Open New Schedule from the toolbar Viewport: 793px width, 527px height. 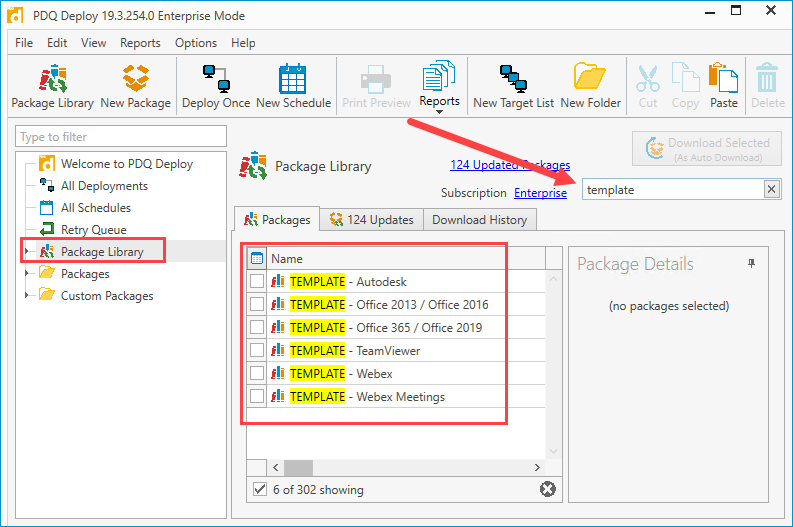[x=293, y=86]
